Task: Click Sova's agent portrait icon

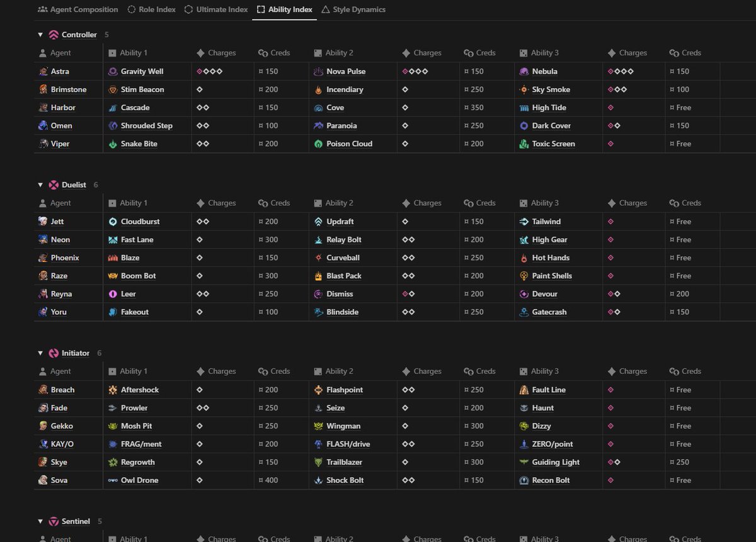Action: [43, 480]
